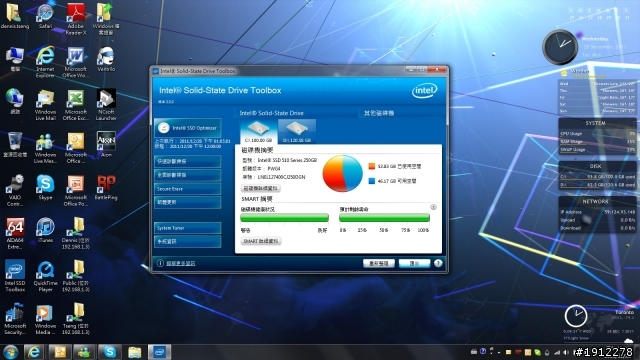The image size is (640, 360).
Task: Click the small info icon beside SMART summary
Action: [x=433, y=207]
